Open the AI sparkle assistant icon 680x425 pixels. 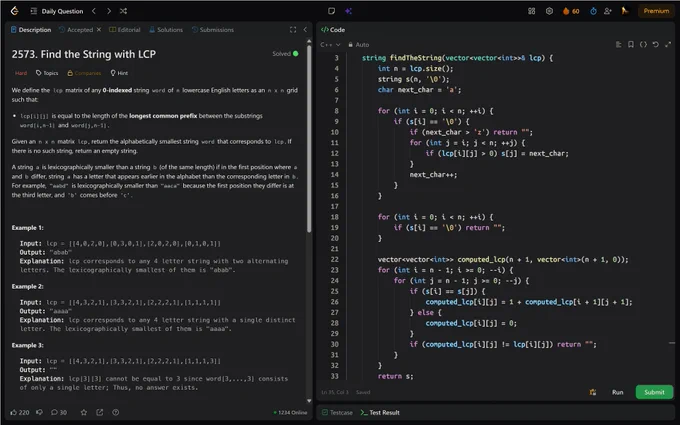(x=348, y=11)
